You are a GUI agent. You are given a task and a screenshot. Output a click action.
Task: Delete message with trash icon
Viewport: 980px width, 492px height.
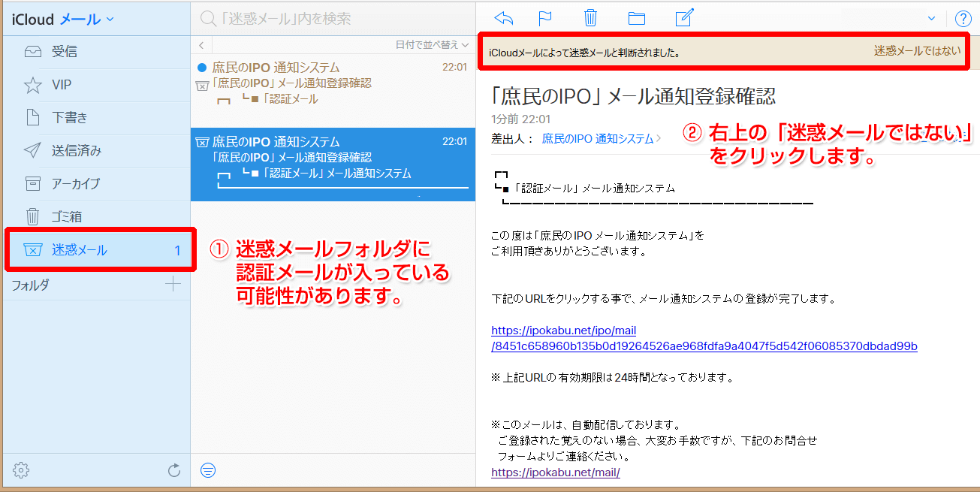pyautogui.click(x=591, y=18)
